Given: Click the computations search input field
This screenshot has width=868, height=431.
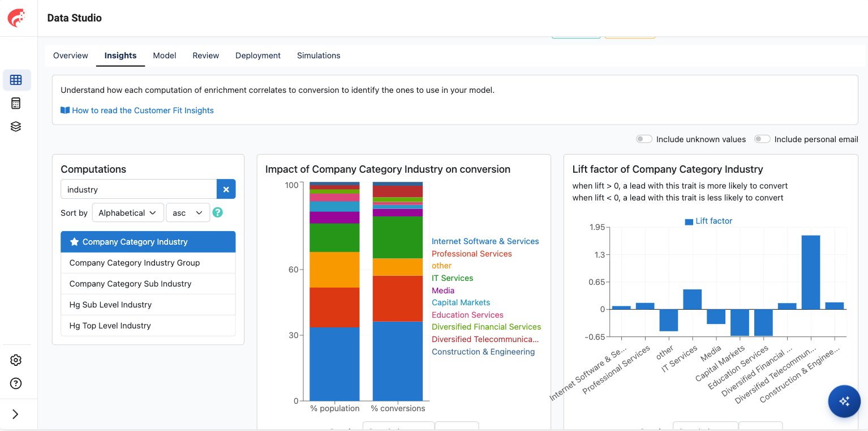Looking at the screenshot, I should (x=139, y=189).
